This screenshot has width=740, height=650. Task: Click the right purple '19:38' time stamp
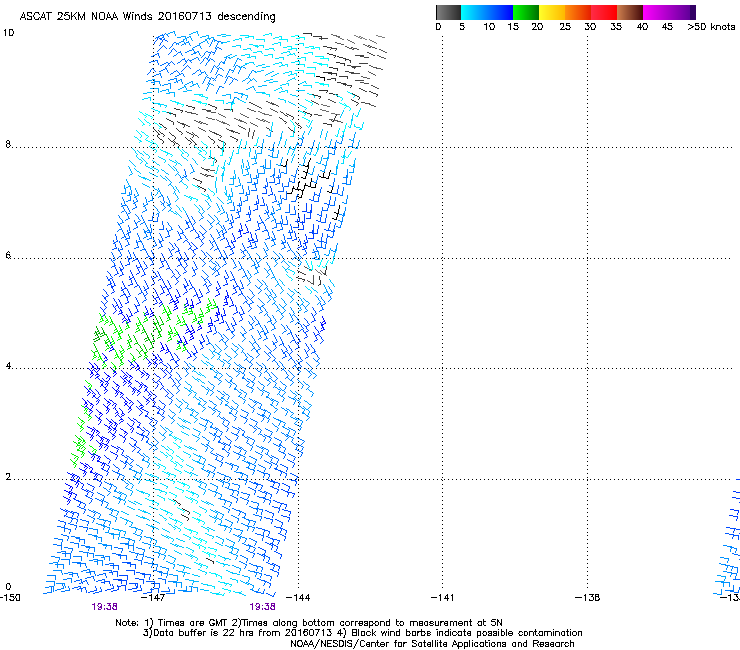coord(262,607)
